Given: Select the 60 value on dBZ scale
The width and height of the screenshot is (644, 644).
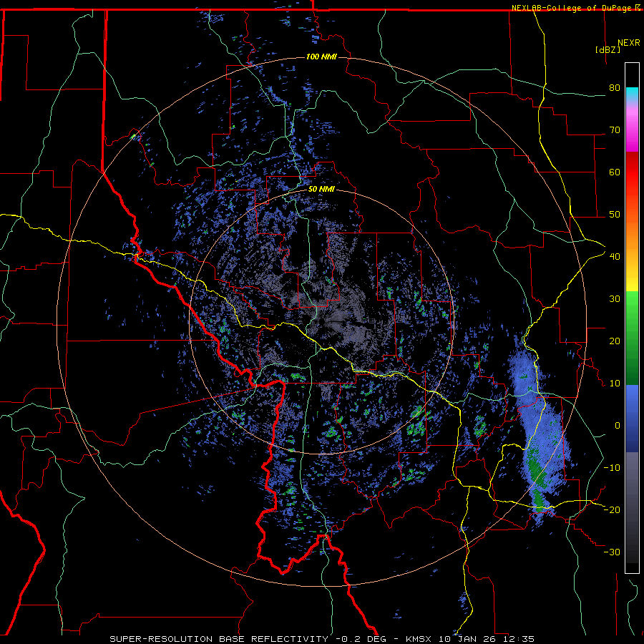Looking at the screenshot, I should point(615,172).
